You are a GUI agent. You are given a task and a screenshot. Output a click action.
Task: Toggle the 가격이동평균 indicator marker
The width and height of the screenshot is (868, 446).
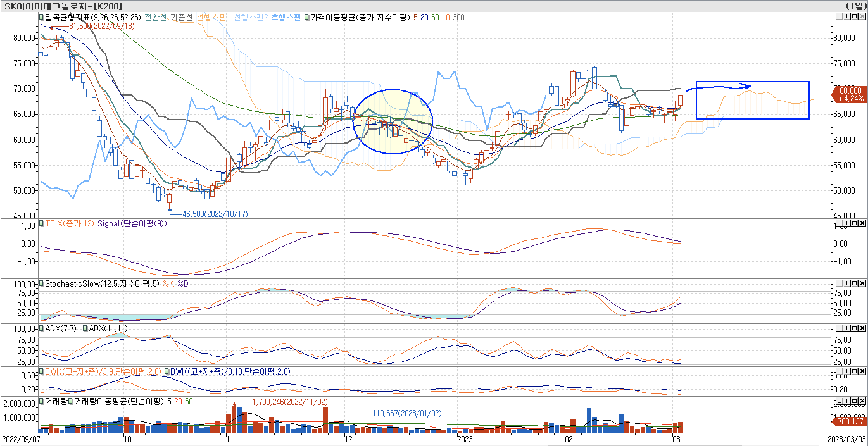click(x=307, y=17)
